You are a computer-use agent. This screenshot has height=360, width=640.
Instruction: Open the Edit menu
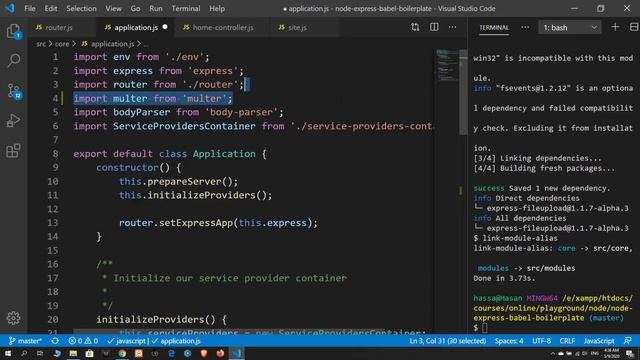pyautogui.click(x=51, y=8)
